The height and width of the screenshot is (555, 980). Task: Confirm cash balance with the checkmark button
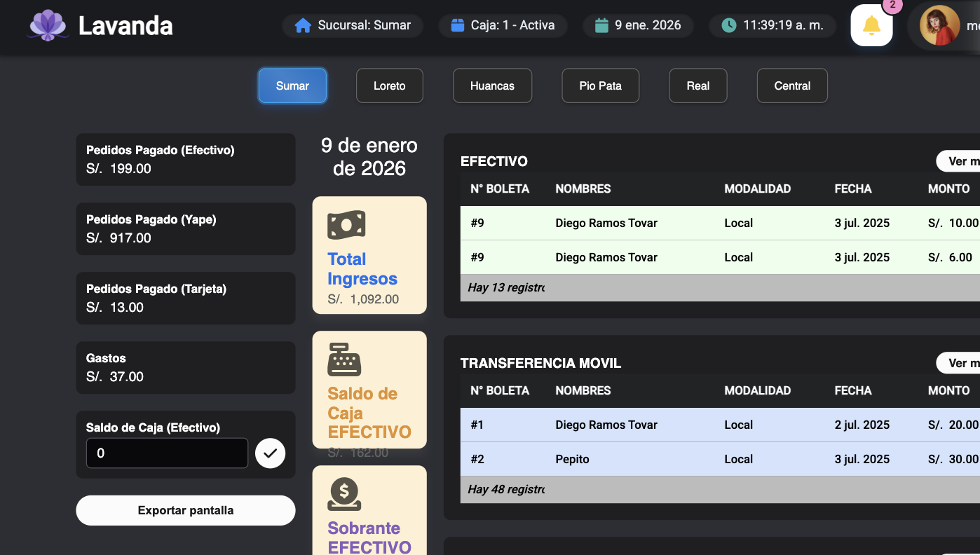(270, 453)
